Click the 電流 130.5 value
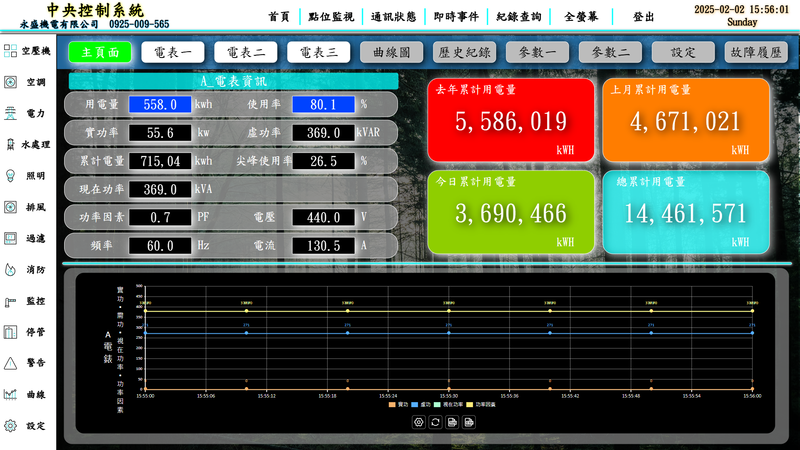Screen dimensions: 800x450 (323, 246)
